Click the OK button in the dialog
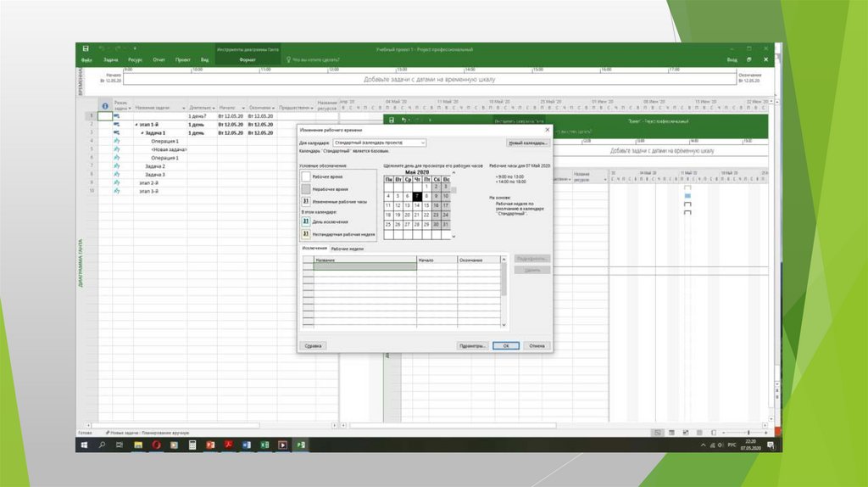The width and height of the screenshot is (868, 487). point(505,346)
